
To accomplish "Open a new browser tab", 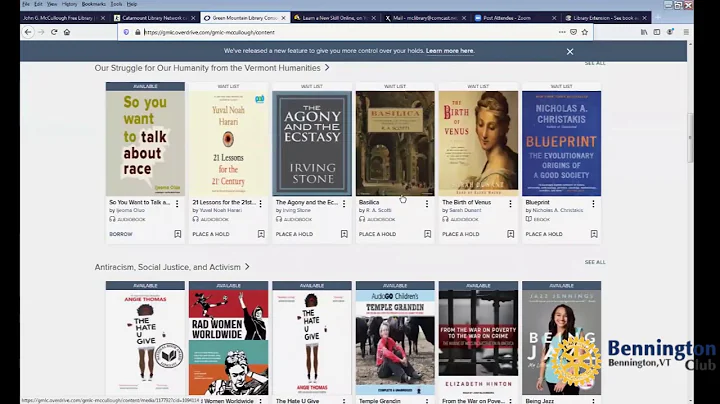I will point(658,18).
